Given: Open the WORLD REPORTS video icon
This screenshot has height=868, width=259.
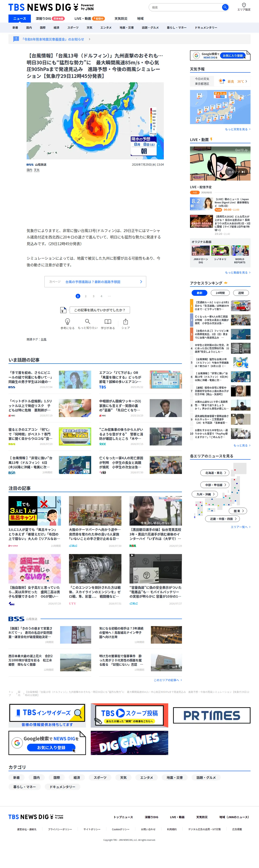Looking at the screenshot, I should click(x=240, y=251).
